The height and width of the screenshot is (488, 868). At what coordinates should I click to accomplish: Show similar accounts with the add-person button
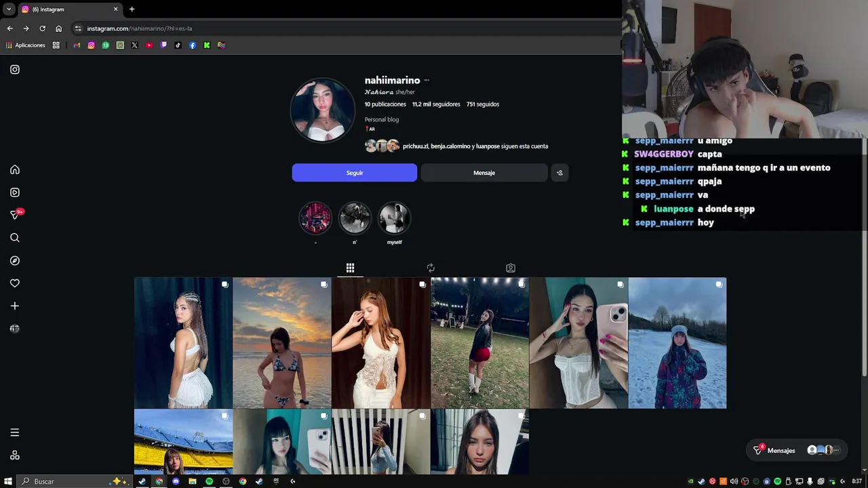[559, 173]
